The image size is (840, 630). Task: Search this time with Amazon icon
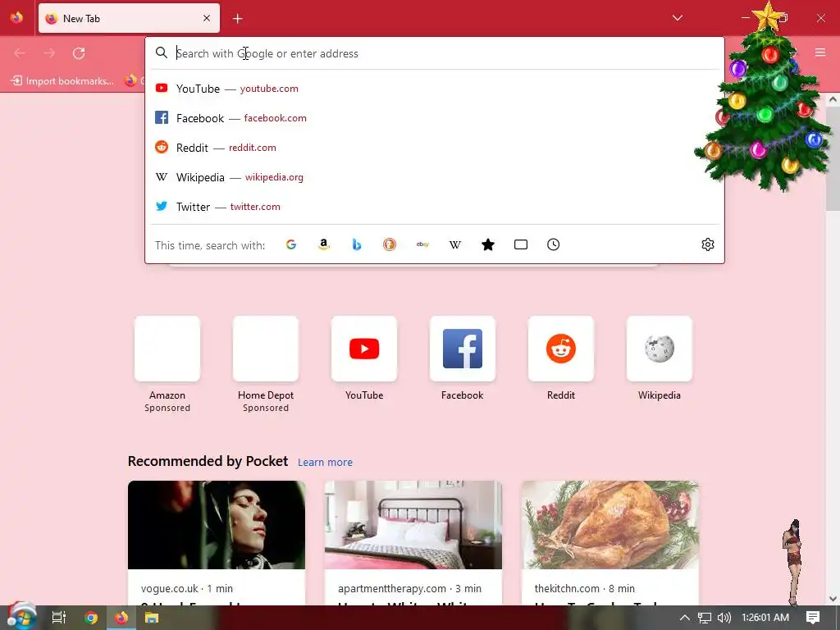pyautogui.click(x=323, y=244)
